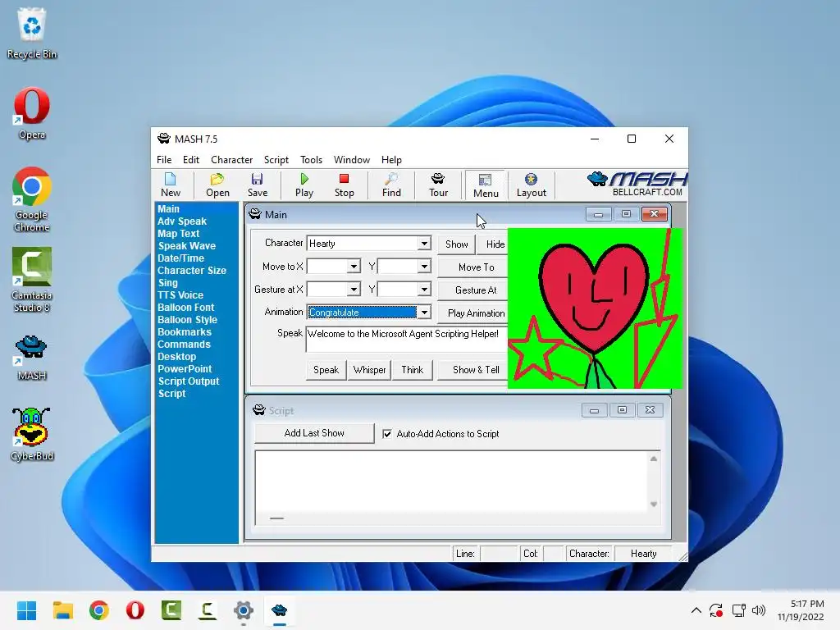Open the Help menu
840x630 pixels.
click(x=391, y=160)
